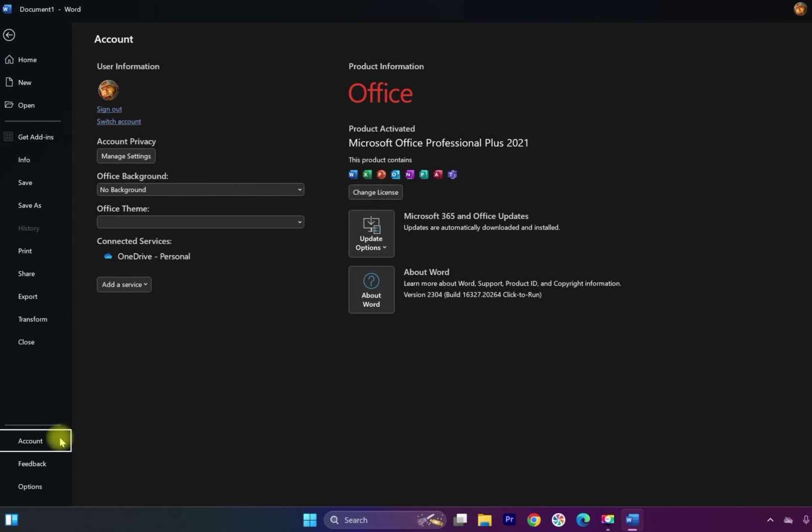Image resolution: width=812 pixels, height=532 pixels.
Task: Open the Office Theme dropdown
Action: tap(200, 222)
